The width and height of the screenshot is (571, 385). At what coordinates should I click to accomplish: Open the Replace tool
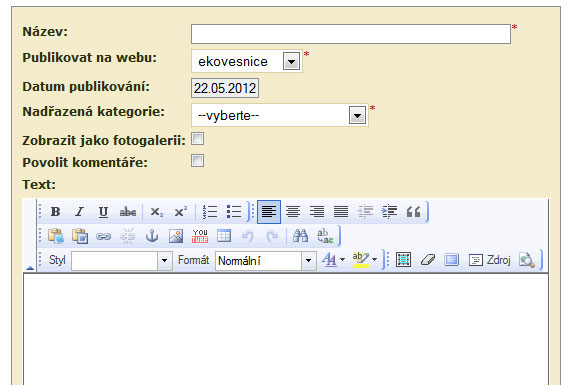click(x=325, y=236)
